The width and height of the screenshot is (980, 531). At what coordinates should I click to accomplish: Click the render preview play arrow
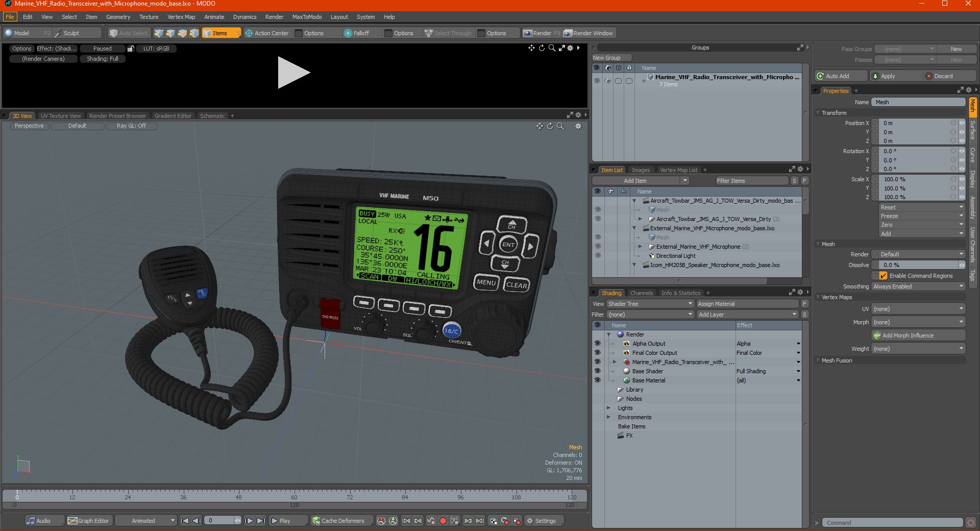[293, 73]
